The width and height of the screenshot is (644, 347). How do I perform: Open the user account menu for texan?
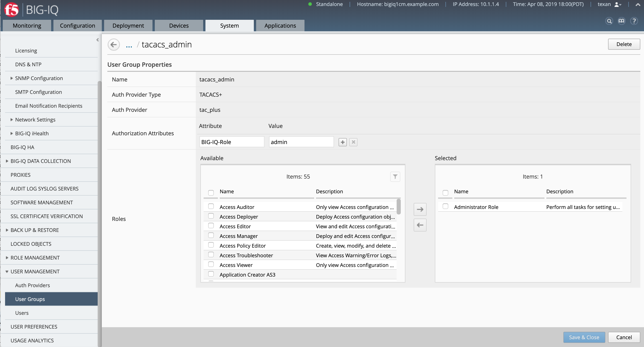[x=609, y=4]
